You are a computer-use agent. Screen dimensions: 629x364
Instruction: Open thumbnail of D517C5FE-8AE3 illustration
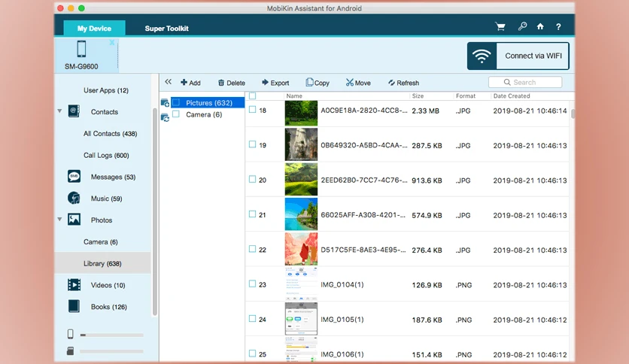tap(301, 249)
